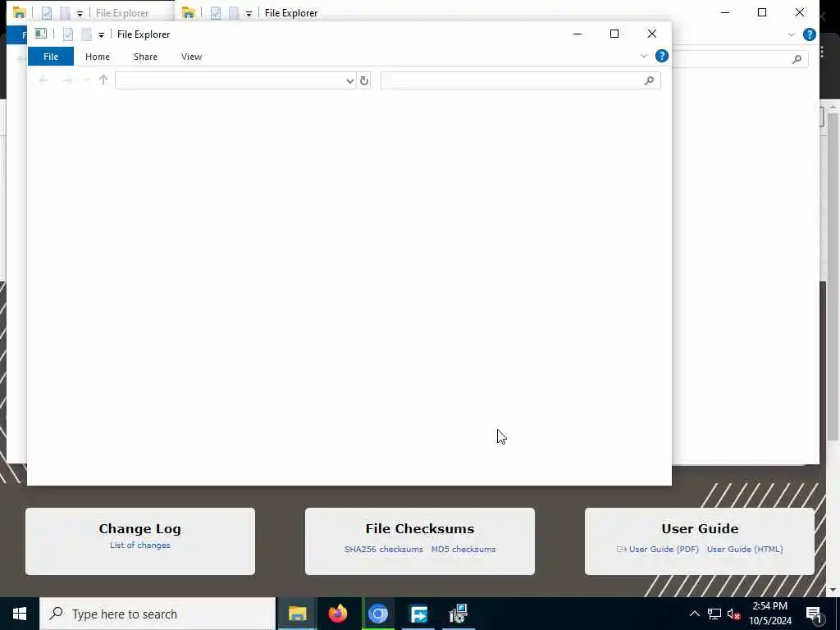Open the MD5 checksums link

[x=463, y=549]
